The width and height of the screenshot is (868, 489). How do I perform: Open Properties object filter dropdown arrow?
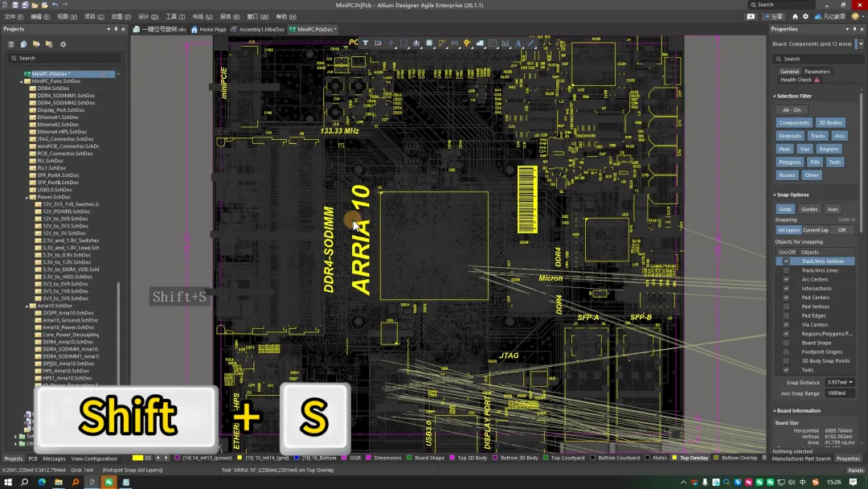(860, 43)
